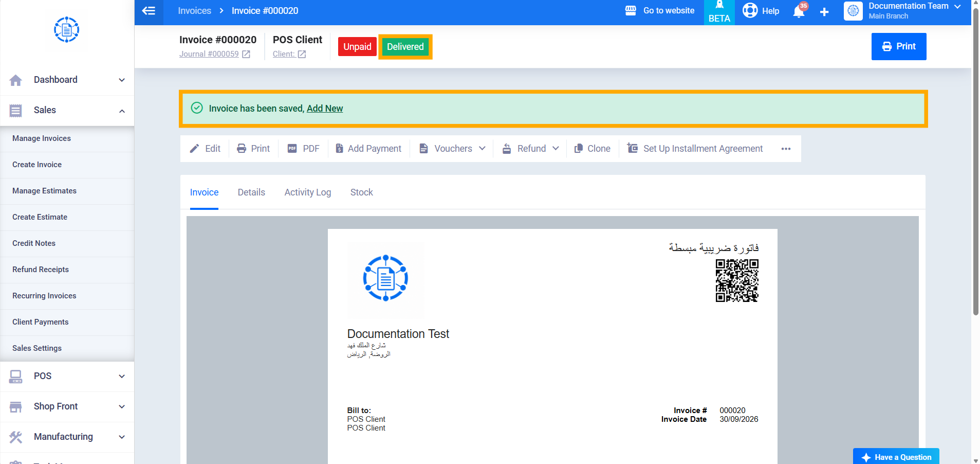980x464 pixels.
Task: Expand the POS menu chevron
Action: tap(122, 376)
